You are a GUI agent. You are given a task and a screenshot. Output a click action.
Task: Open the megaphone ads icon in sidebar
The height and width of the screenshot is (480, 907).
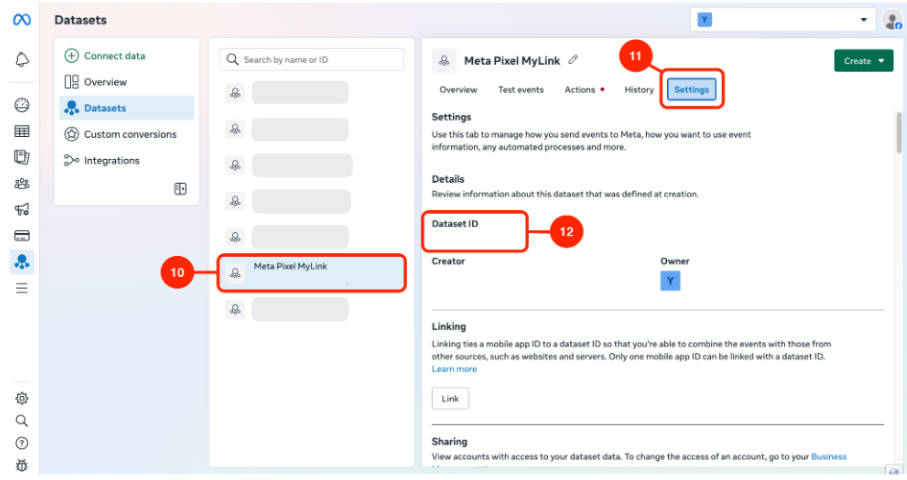(21, 209)
